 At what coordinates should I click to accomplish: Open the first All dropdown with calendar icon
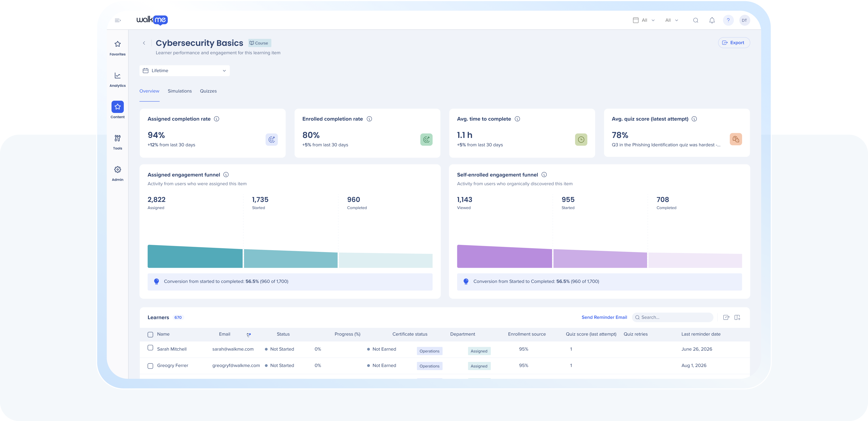coord(644,20)
